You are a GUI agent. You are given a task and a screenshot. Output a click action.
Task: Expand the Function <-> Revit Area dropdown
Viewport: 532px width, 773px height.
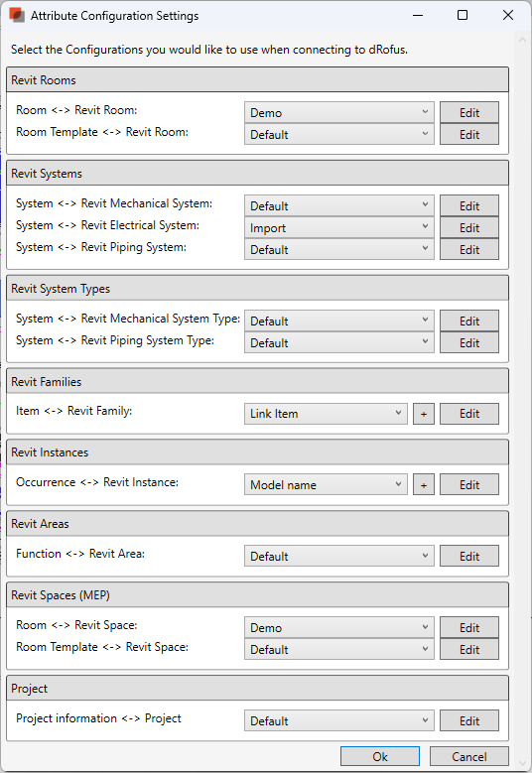[339, 556]
